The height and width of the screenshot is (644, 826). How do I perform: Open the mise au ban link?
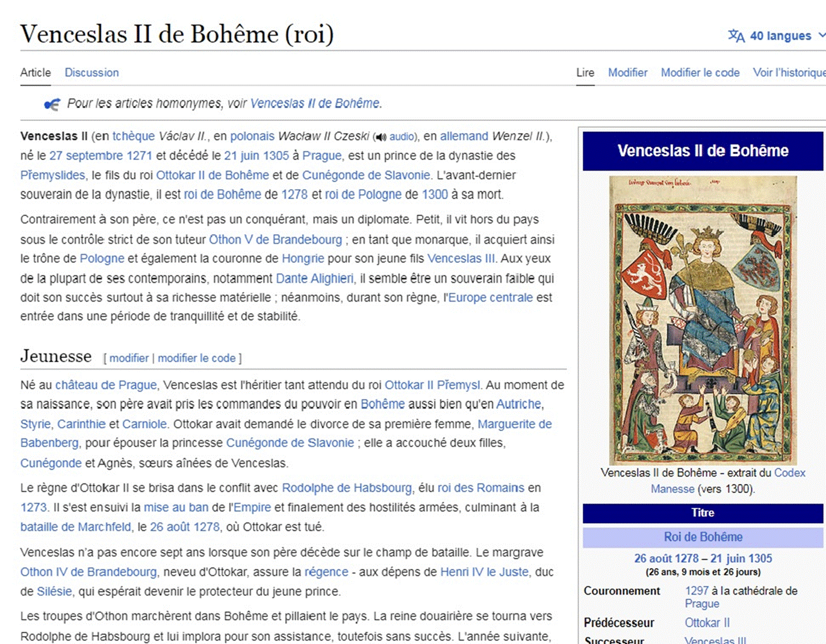[176, 507]
